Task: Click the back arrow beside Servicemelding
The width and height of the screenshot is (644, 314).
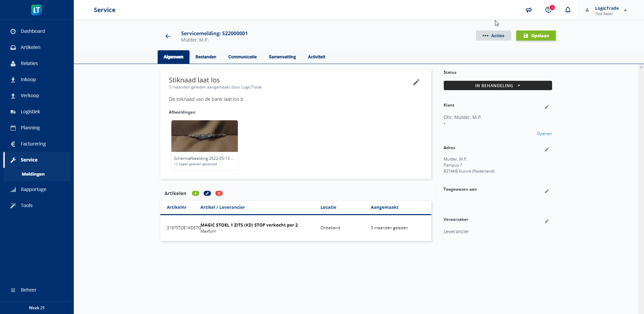Action: point(168,36)
